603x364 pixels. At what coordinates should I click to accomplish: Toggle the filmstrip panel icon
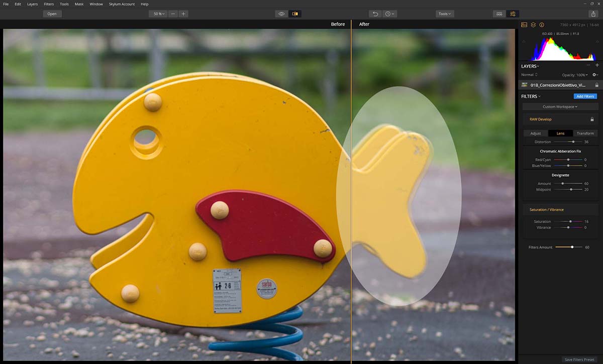499,14
